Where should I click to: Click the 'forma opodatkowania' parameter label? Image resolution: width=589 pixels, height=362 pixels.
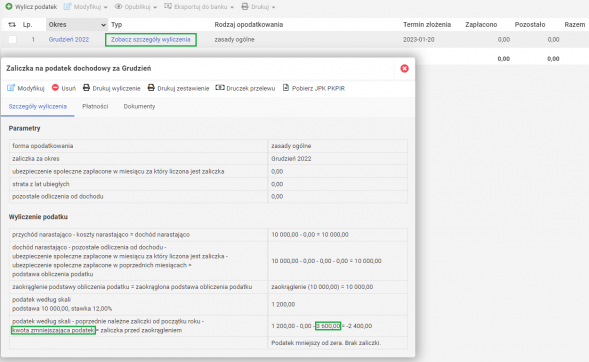(42, 146)
